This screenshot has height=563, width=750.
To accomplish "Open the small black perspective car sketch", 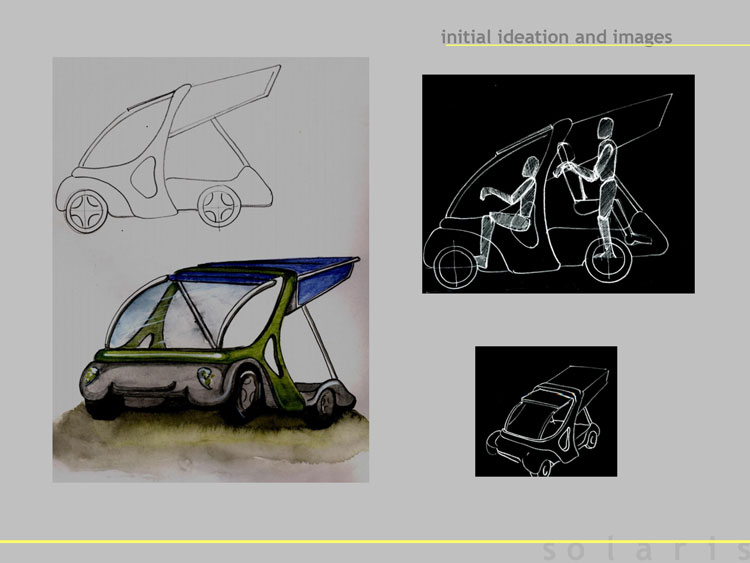I will coord(546,411).
